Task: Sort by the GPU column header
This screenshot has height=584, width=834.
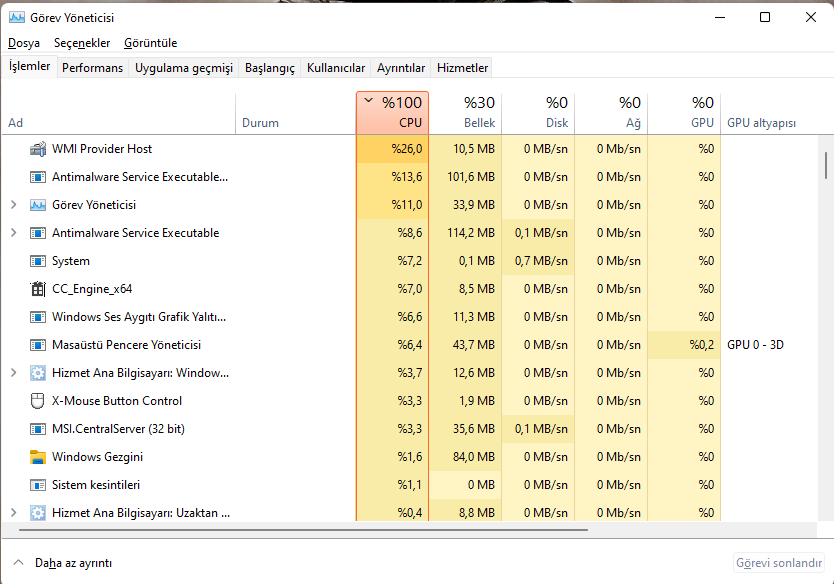Action: click(x=684, y=113)
